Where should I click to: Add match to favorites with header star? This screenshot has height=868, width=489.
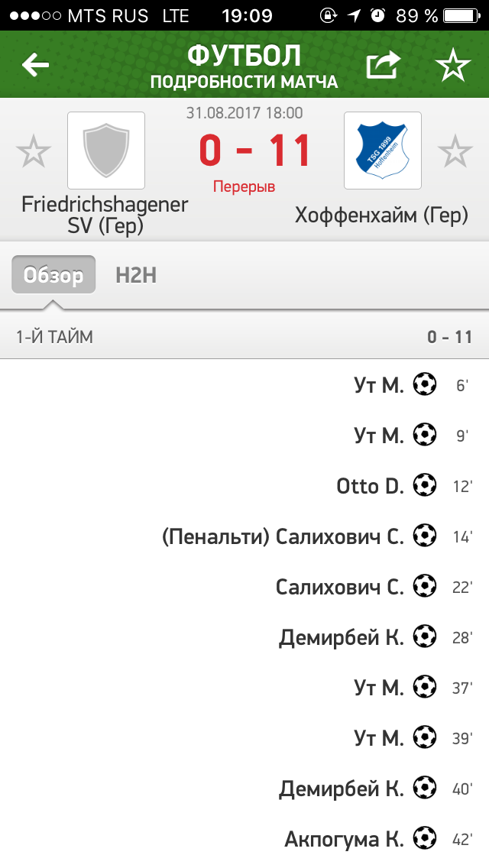pos(453,66)
